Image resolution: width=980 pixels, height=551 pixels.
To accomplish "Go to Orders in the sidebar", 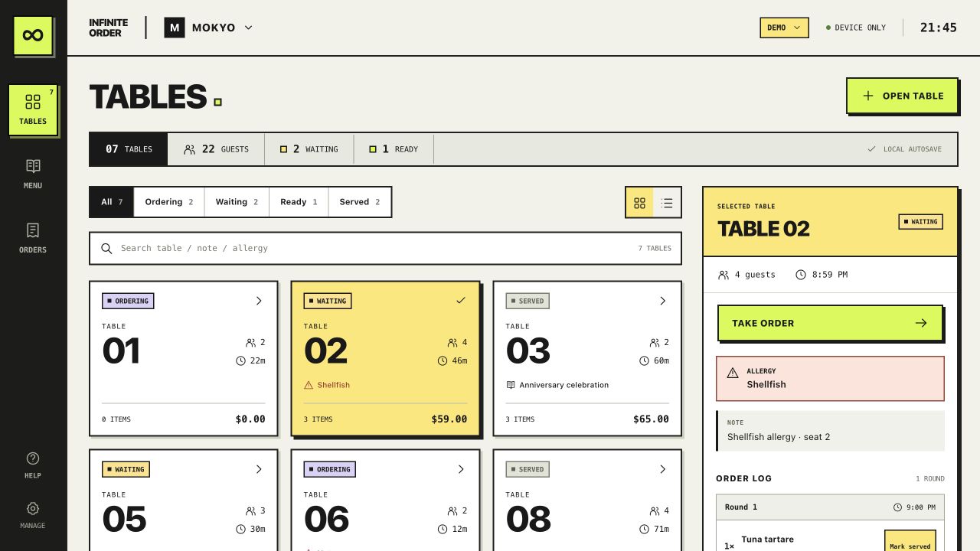I will click(x=33, y=238).
